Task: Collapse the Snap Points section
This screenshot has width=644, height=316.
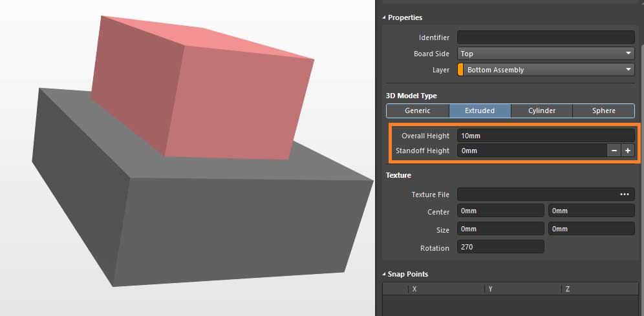Action: 383,274
